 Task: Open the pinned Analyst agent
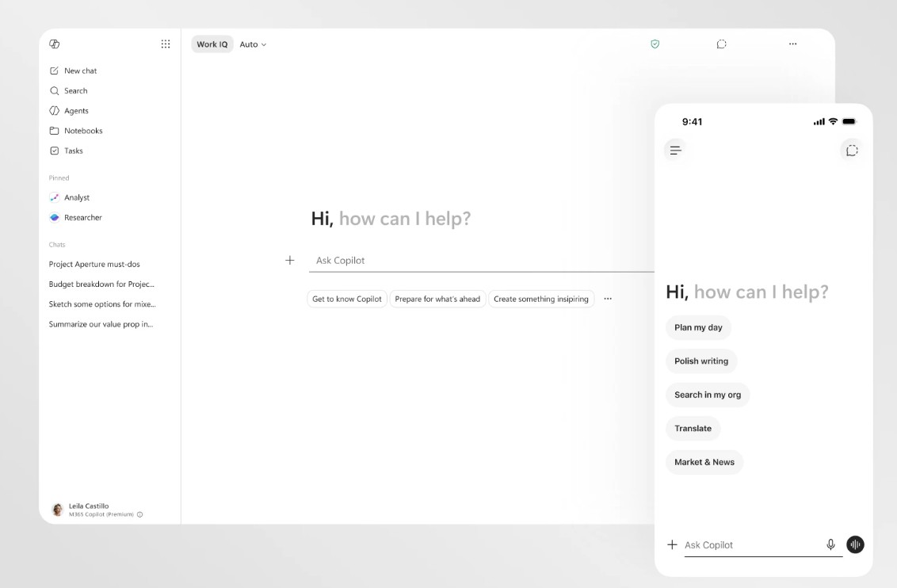coord(77,197)
